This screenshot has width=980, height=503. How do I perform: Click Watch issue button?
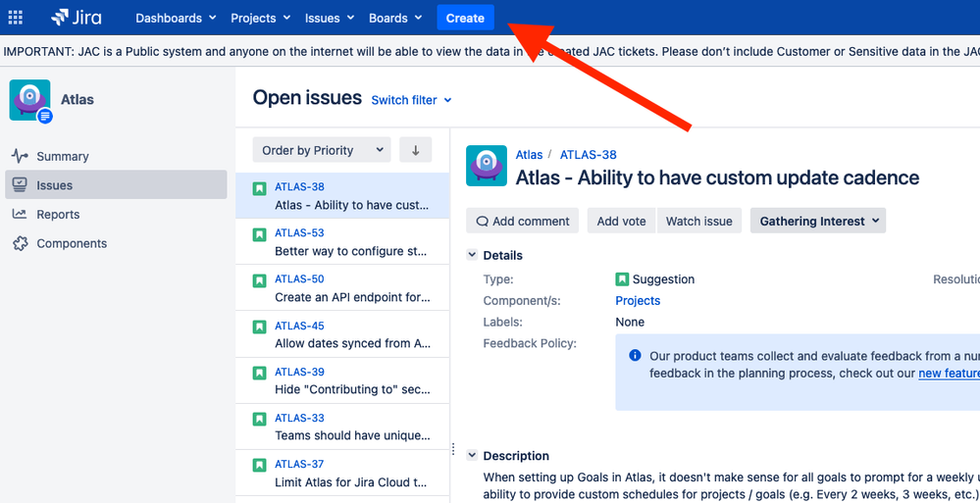click(x=698, y=221)
